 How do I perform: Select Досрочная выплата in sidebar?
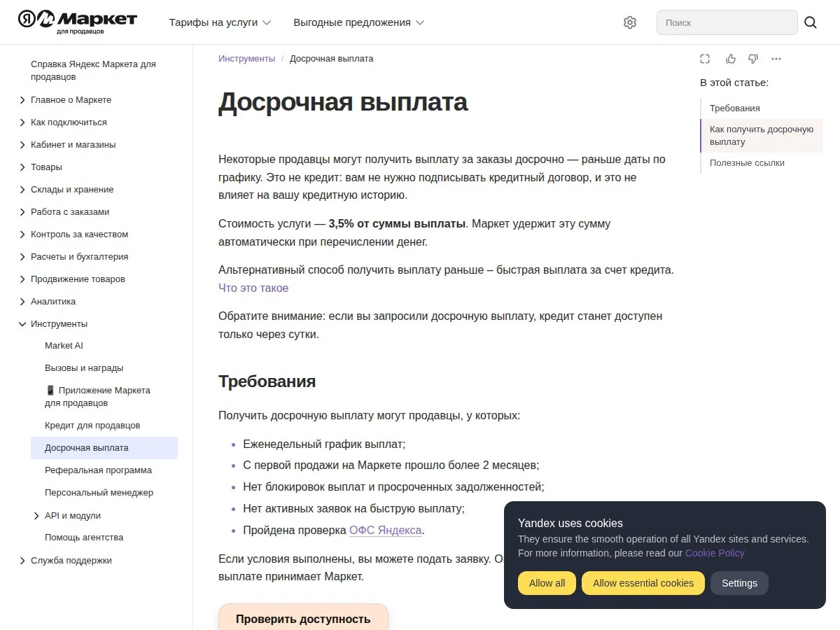[x=104, y=448]
